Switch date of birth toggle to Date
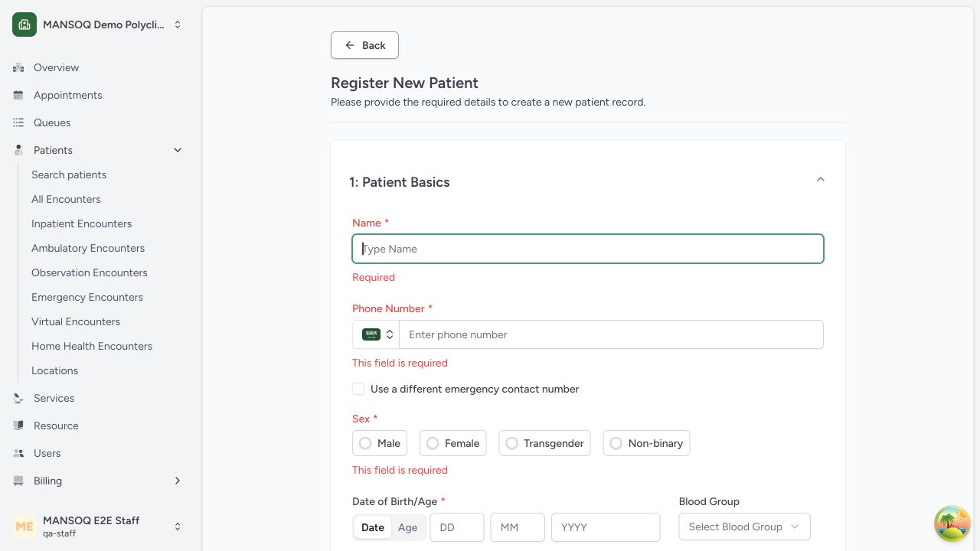This screenshot has height=551, width=980. (x=373, y=527)
